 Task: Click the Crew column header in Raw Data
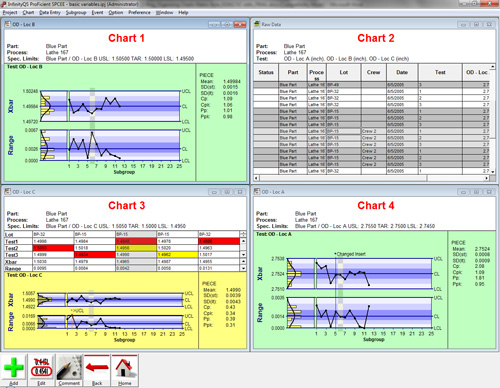(373, 72)
